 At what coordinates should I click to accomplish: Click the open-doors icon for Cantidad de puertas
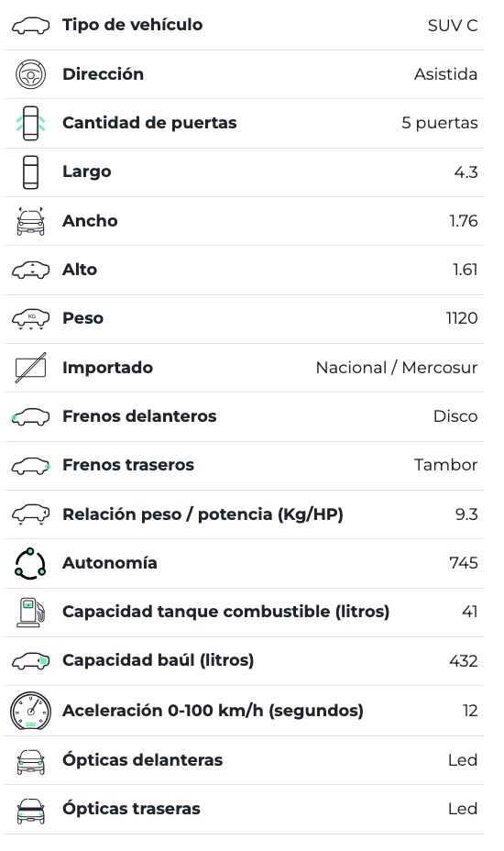tap(31, 123)
